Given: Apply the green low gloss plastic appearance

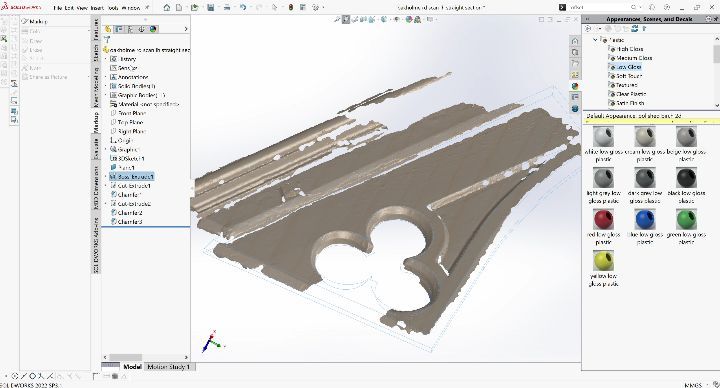Looking at the screenshot, I should click(686, 219).
